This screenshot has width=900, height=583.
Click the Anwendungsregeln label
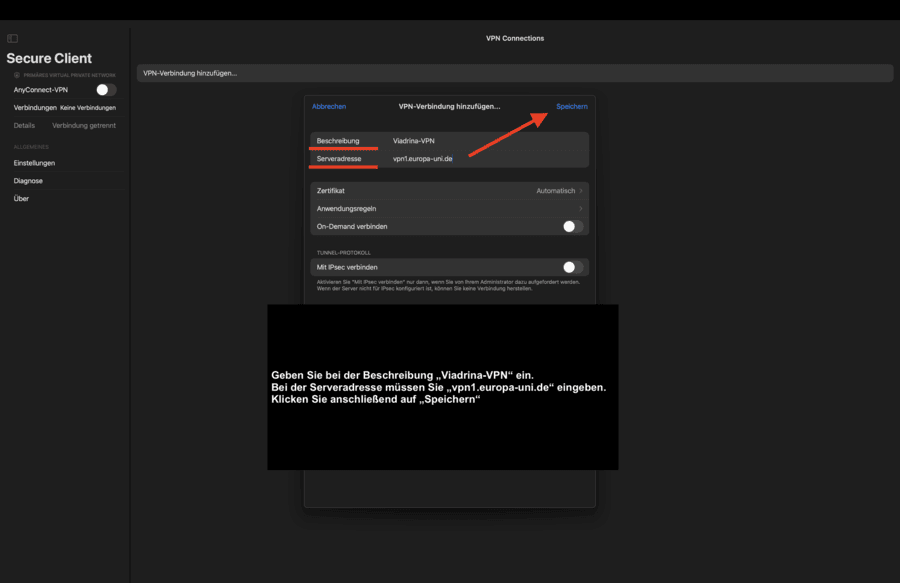pyautogui.click(x=347, y=208)
